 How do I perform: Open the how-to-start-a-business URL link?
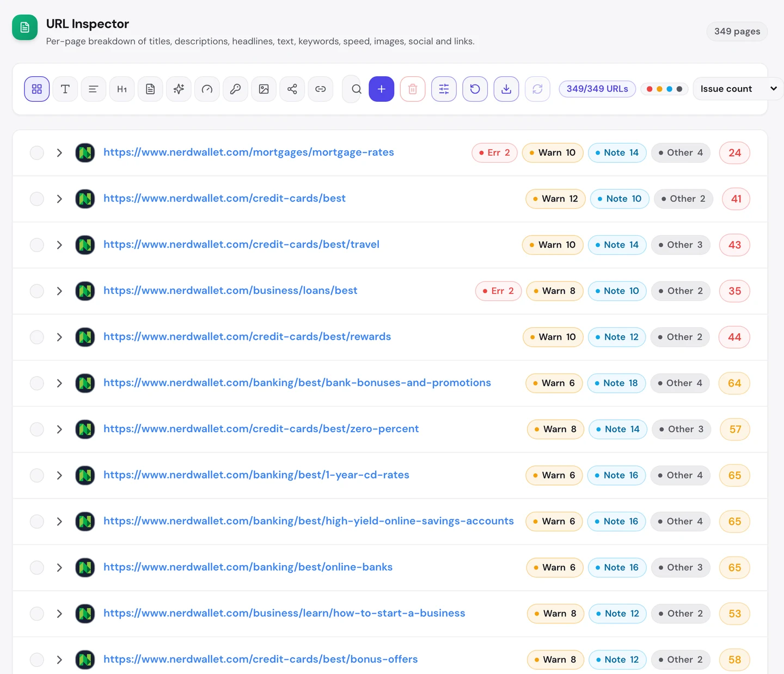(284, 613)
